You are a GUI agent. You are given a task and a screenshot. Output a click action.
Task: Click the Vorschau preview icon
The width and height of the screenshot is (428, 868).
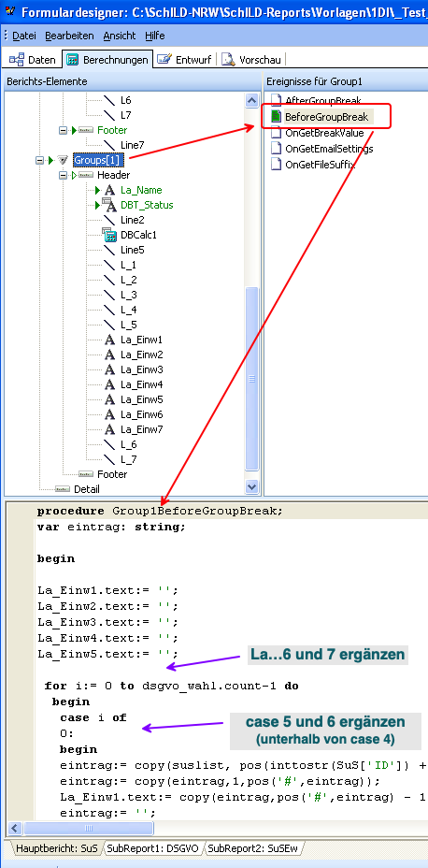229,60
